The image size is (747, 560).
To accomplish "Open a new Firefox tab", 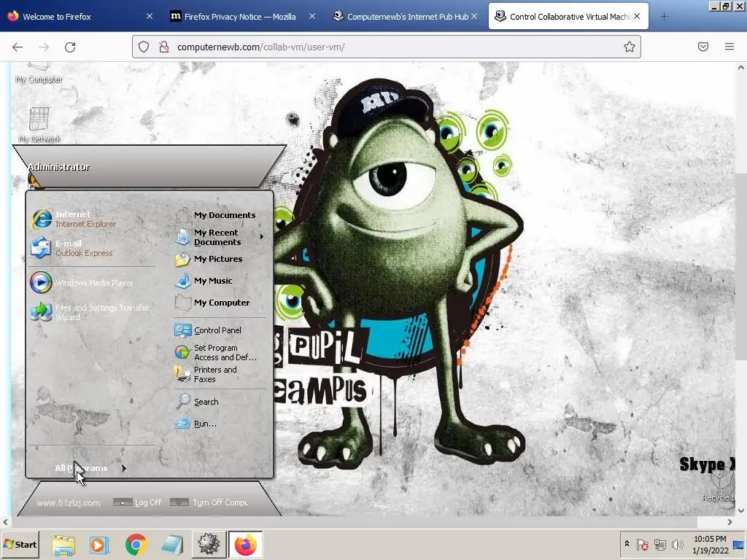I will pos(664,17).
